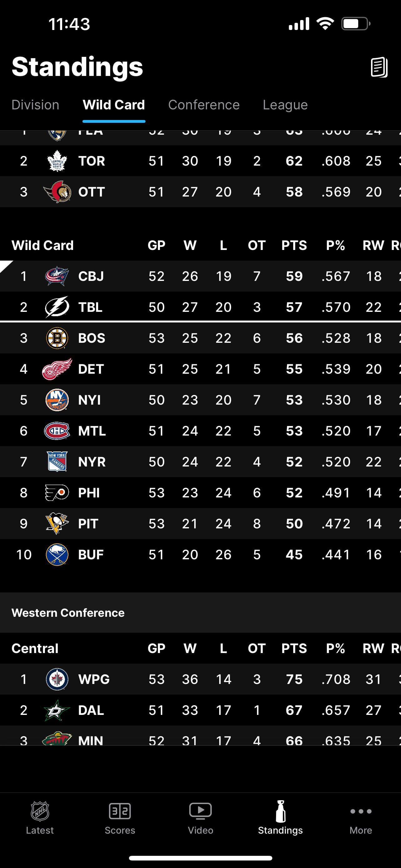401x868 pixels.
Task: Tap the Standings trophy icon
Action: point(280,811)
